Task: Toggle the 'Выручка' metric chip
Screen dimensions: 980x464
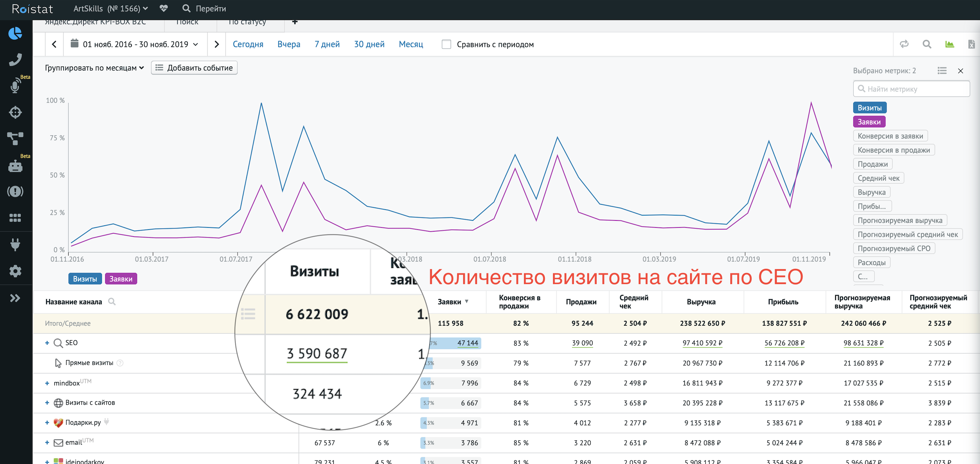Action: [x=871, y=192]
